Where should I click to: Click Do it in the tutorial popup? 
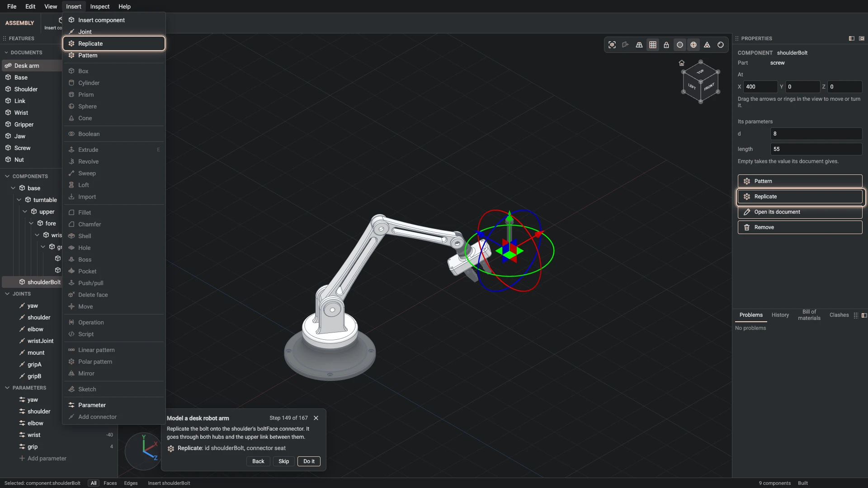click(309, 461)
